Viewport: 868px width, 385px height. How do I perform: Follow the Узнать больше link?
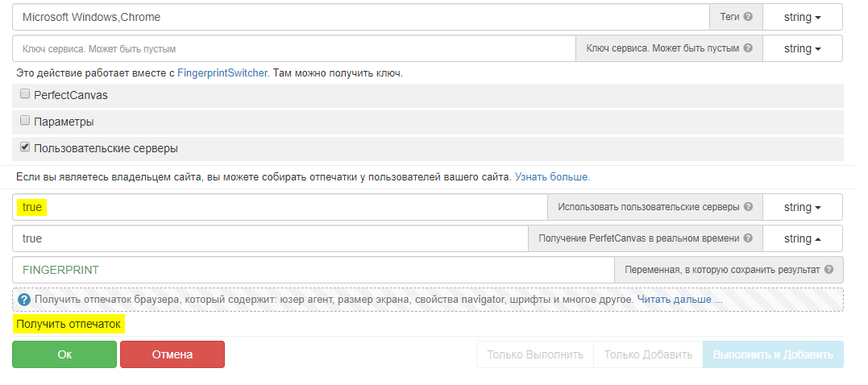click(552, 176)
